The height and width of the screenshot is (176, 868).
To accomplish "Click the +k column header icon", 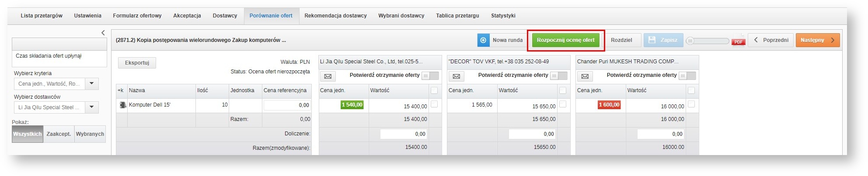I will [x=121, y=90].
